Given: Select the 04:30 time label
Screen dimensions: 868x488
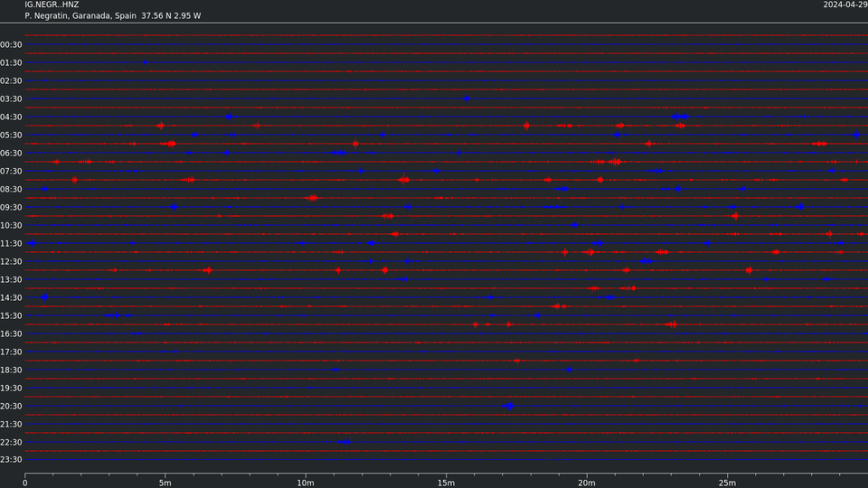Looking at the screenshot, I should coord(11,117).
